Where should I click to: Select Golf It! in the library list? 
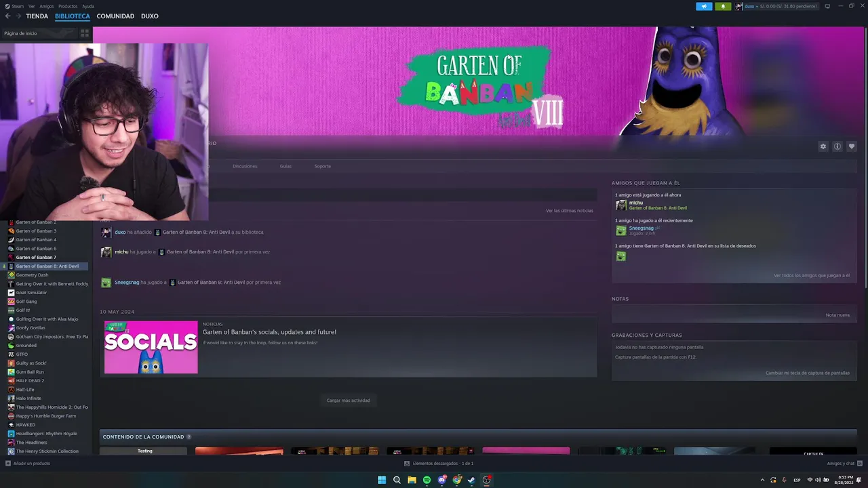tap(23, 310)
